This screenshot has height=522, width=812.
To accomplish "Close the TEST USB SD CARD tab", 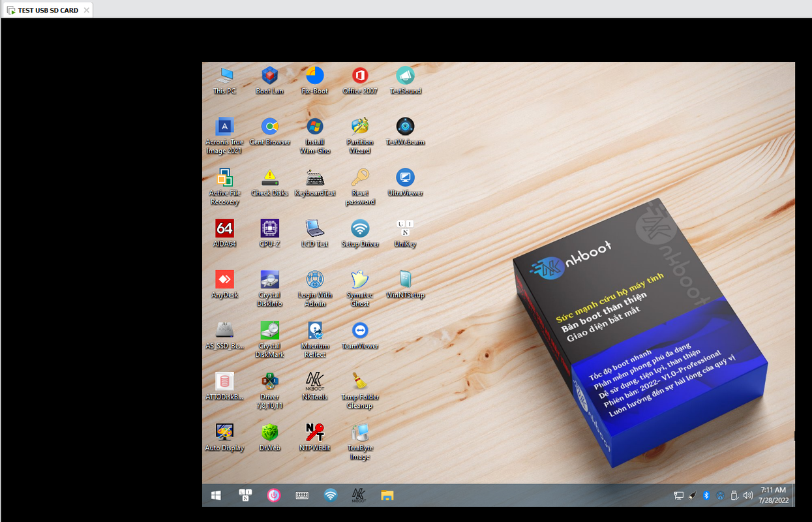I will point(87,10).
